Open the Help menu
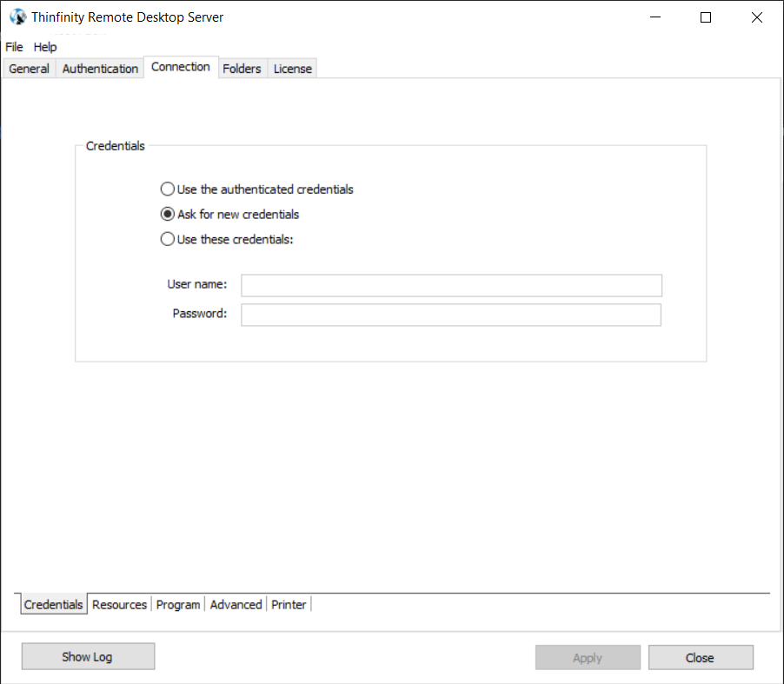 pyautogui.click(x=45, y=47)
